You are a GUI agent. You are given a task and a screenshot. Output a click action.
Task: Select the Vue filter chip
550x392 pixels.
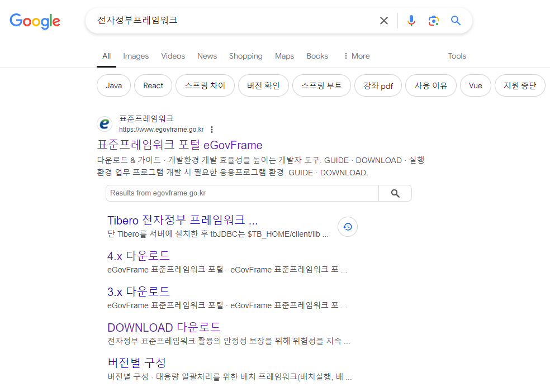coord(475,85)
